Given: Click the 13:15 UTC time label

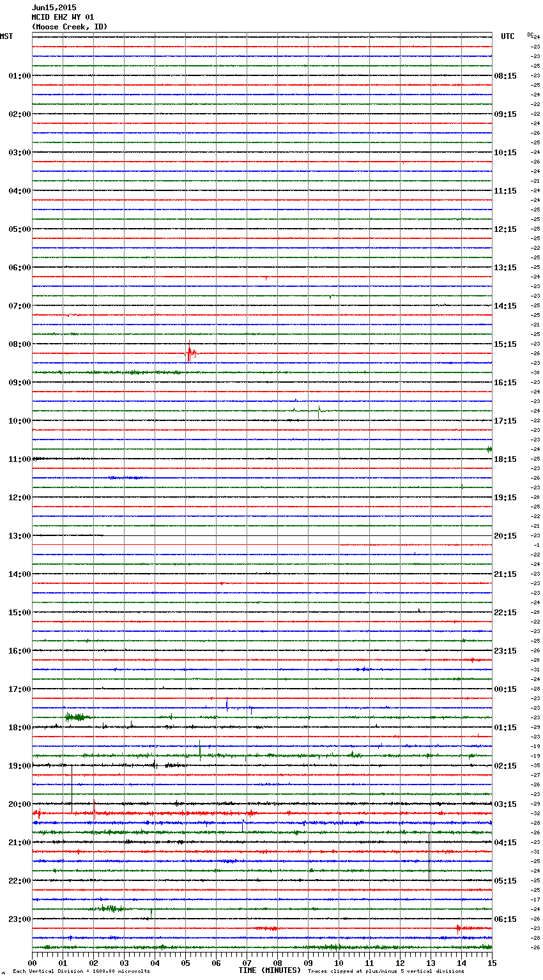Looking at the screenshot, I should pyautogui.click(x=505, y=268).
